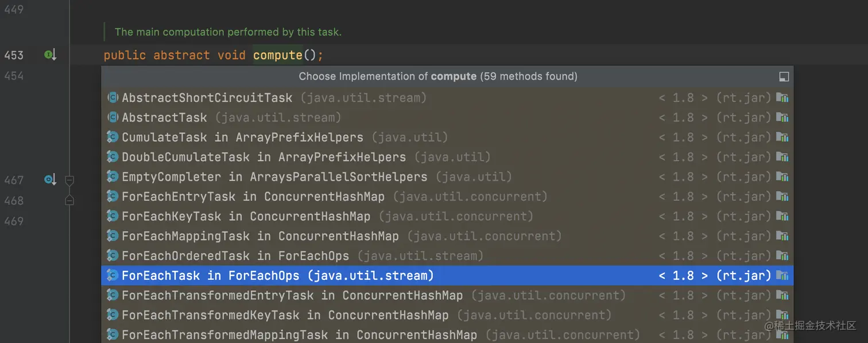
Task: Choose ForEachMappingTask in ConcurrentHashMap
Action: 447,236
